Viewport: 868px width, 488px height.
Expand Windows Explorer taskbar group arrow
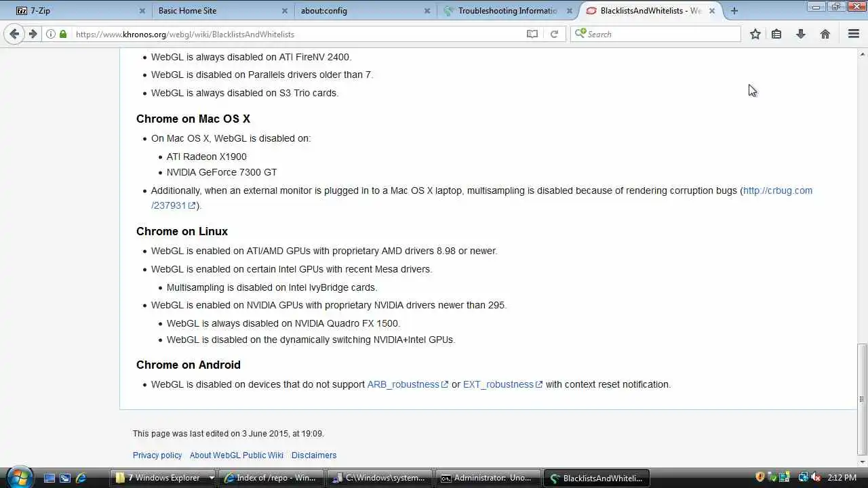tap(211, 478)
